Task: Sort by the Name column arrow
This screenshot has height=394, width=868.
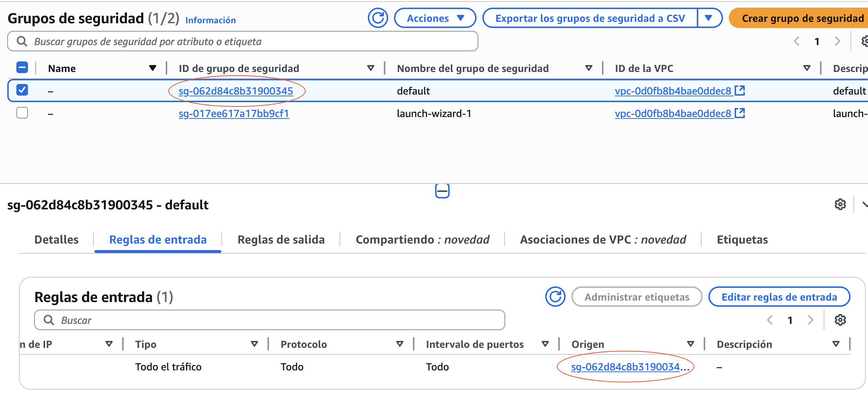Action: [153, 68]
